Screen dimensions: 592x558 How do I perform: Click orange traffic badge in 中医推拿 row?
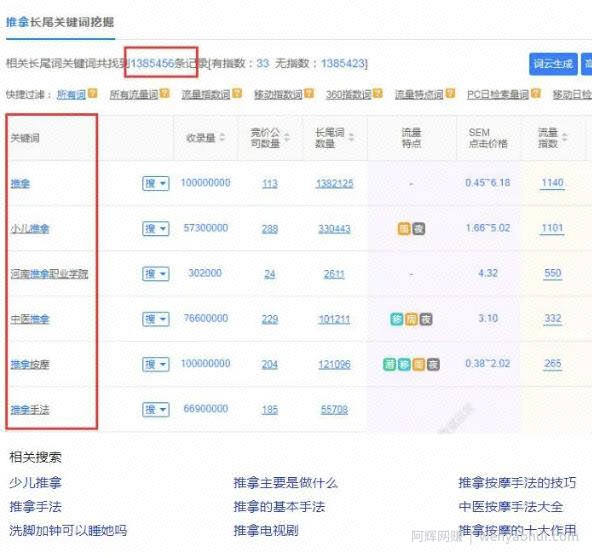(x=411, y=319)
